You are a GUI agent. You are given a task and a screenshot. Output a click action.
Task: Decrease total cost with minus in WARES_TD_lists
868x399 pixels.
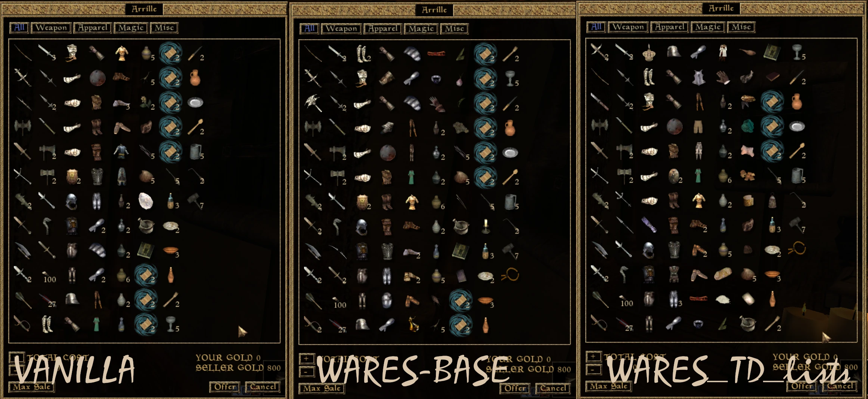click(x=593, y=369)
